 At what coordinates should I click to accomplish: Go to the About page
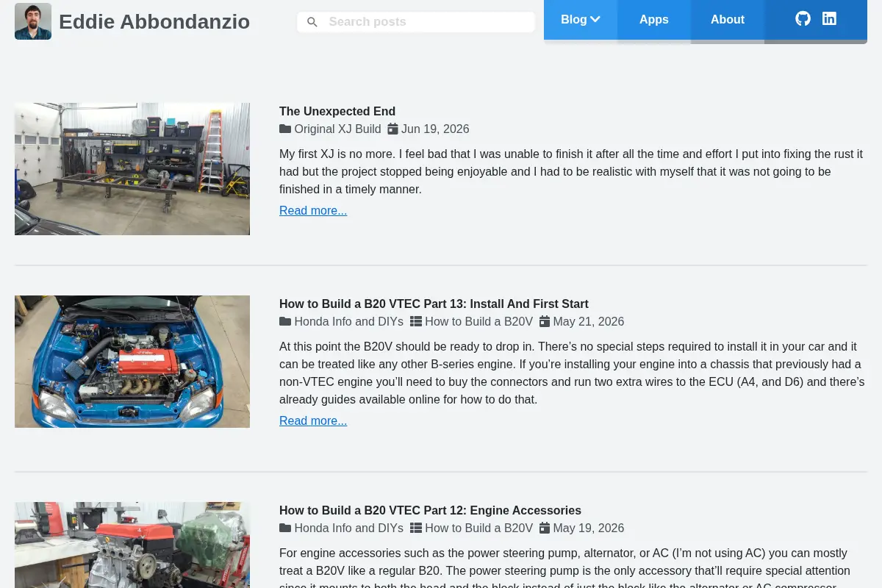point(728,20)
